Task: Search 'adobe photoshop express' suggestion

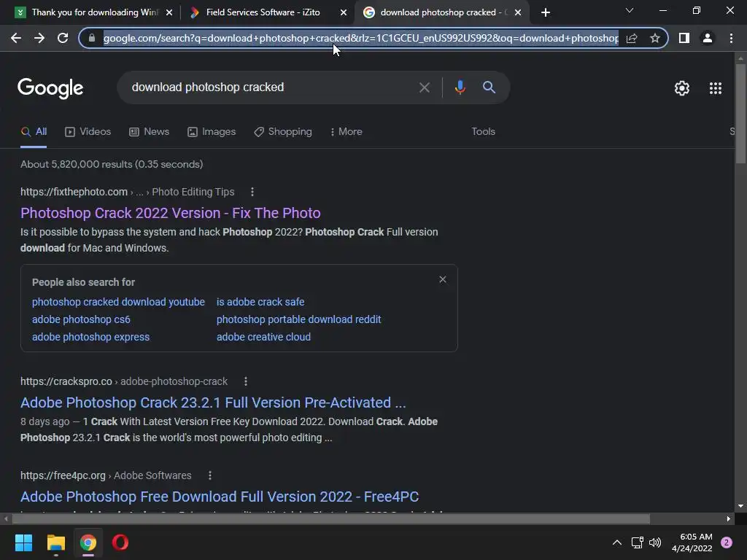Action: 90,337
